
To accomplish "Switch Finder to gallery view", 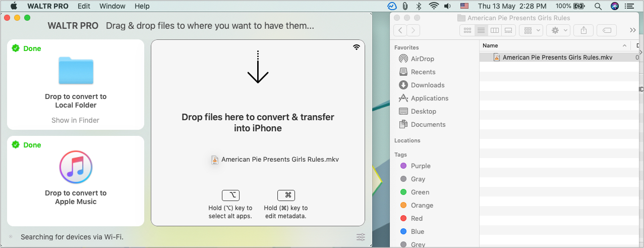I will point(508,30).
